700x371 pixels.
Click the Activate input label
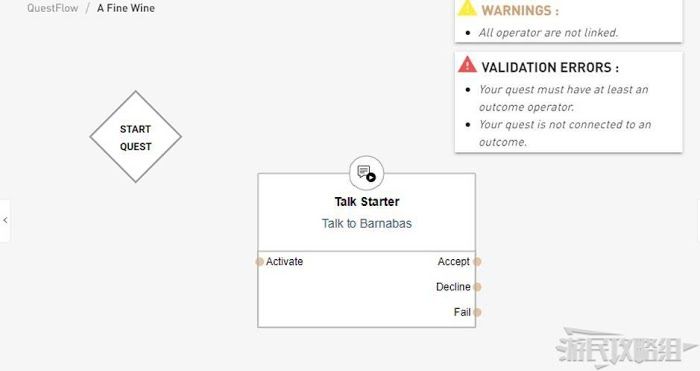284,262
